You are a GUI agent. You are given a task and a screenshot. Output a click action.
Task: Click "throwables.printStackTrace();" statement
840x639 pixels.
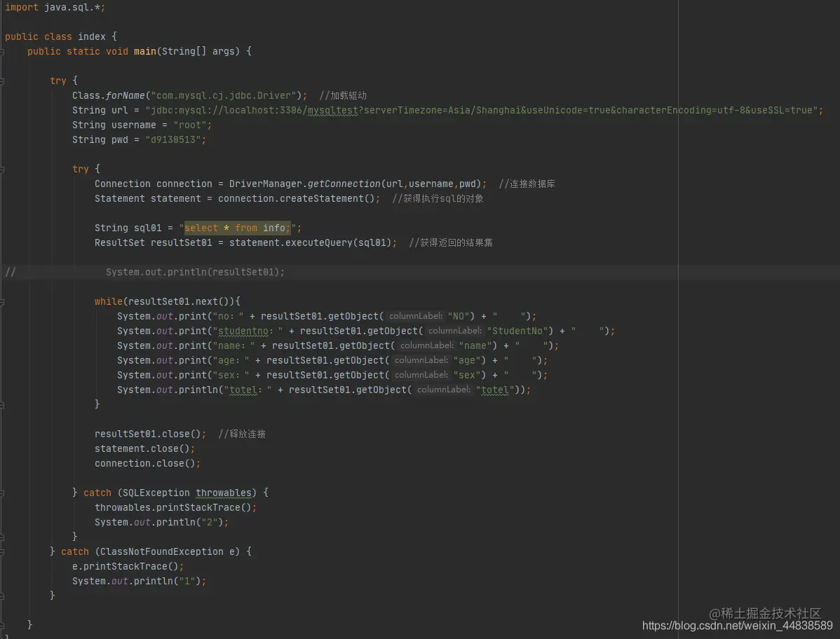click(x=176, y=508)
